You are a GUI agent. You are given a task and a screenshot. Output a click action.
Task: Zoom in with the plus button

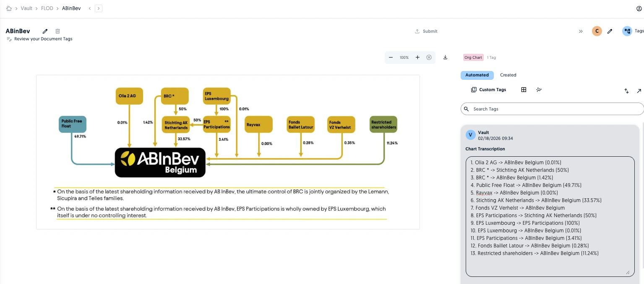[x=417, y=58]
